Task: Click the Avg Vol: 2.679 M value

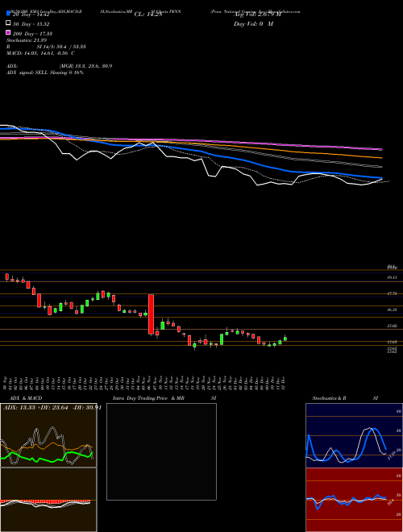Action: tap(257, 15)
